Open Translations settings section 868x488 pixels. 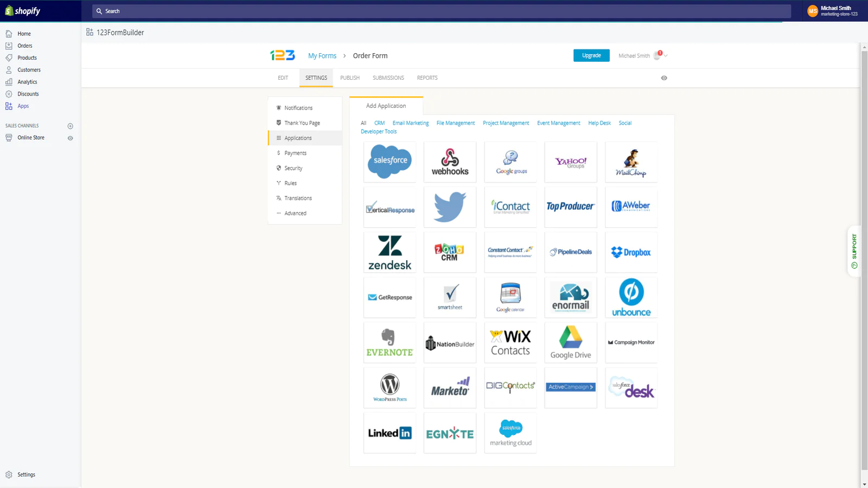[x=305, y=198]
